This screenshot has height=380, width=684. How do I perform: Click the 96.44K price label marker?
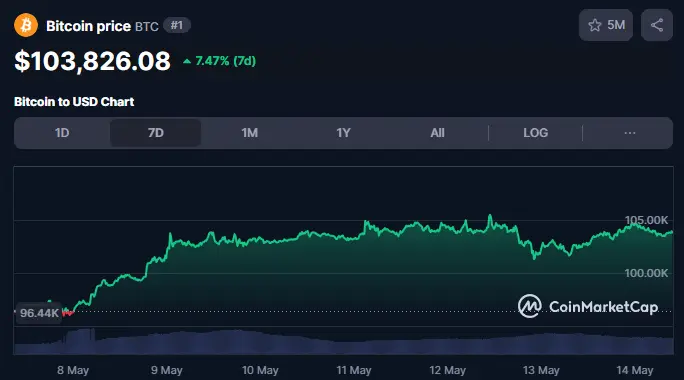pos(39,313)
